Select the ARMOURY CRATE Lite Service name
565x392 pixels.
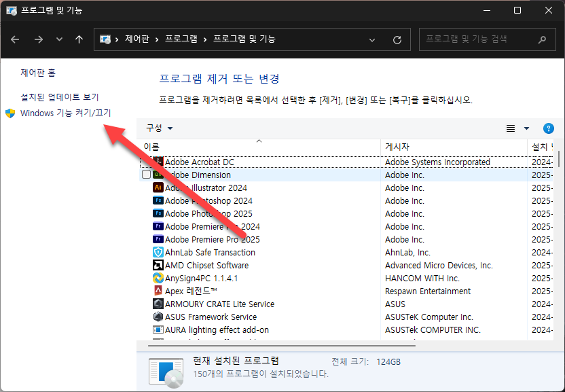coord(219,304)
